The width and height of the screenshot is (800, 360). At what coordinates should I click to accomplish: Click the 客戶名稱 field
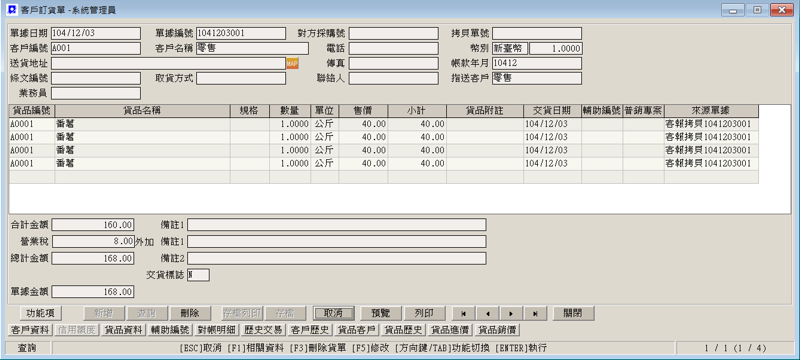[252, 48]
